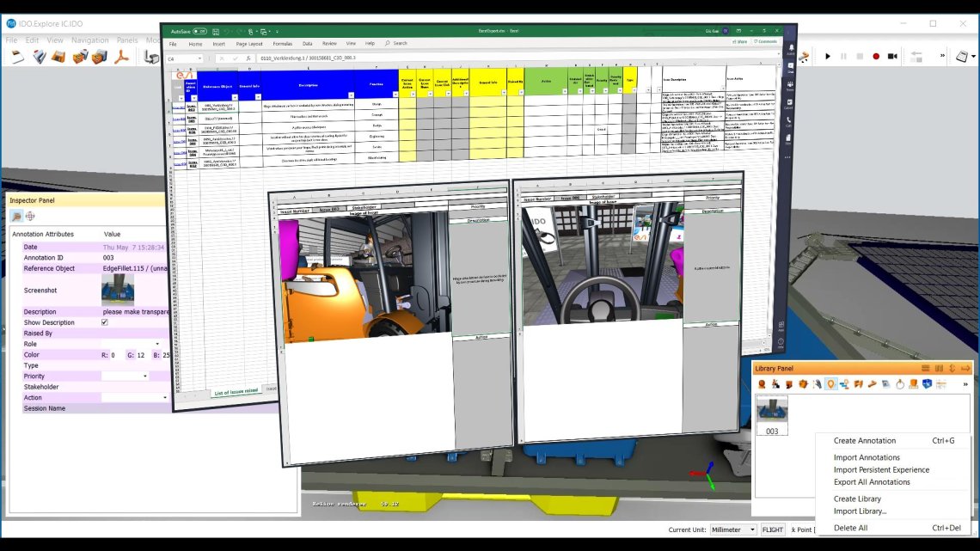Click the Screenshot thumbnail in Inspector Panel
Image resolution: width=980 pixels, height=551 pixels.
pyautogui.click(x=118, y=290)
